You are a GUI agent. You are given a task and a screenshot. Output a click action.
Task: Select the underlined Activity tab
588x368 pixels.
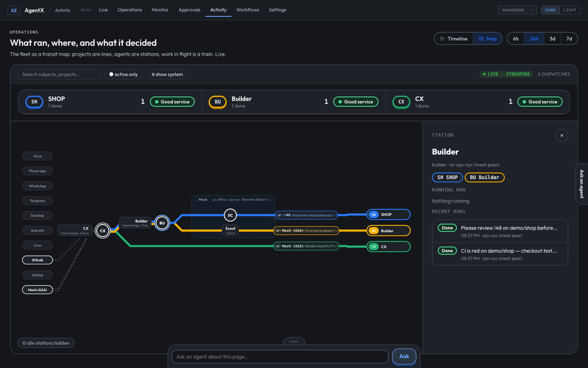point(218,10)
